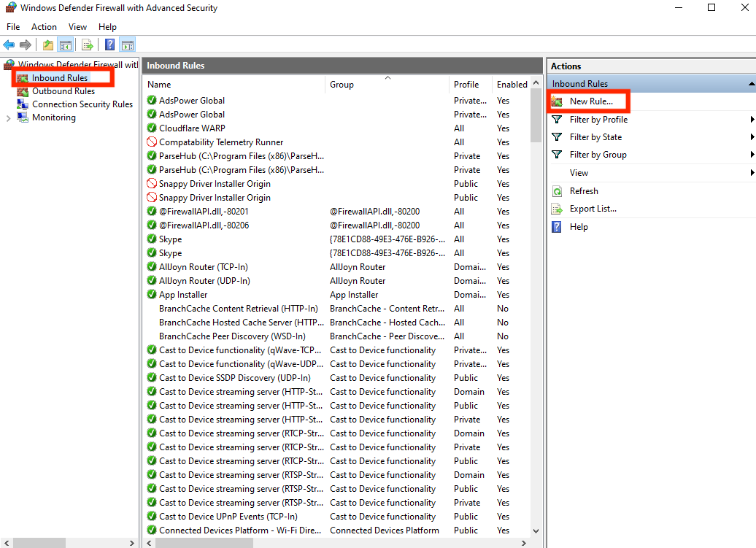Click the Filter by State funnel icon
The height and width of the screenshot is (548, 756).
point(556,136)
